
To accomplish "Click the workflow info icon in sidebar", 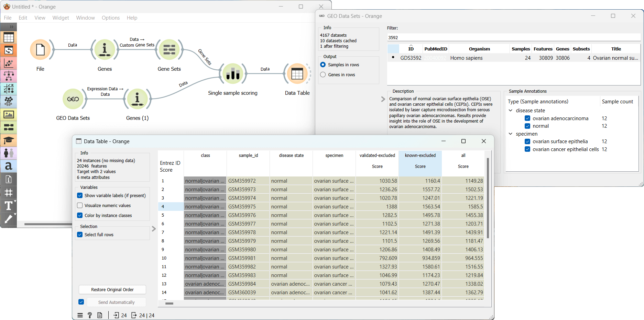I will (9, 179).
